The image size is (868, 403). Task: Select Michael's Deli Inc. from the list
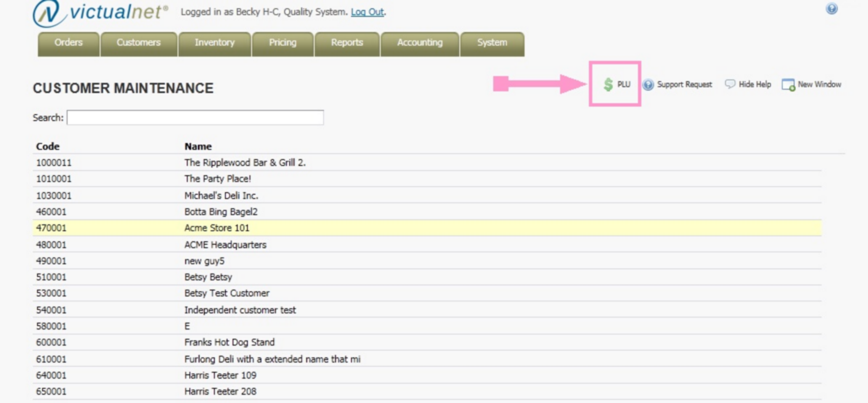pos(221,195)
